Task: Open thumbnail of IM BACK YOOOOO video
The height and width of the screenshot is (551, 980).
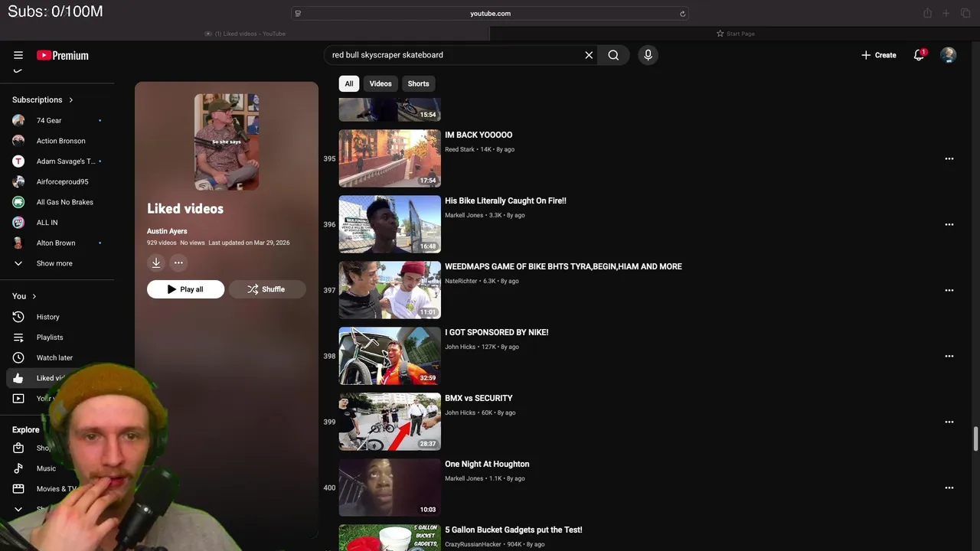Action: (x=390, y=158)
